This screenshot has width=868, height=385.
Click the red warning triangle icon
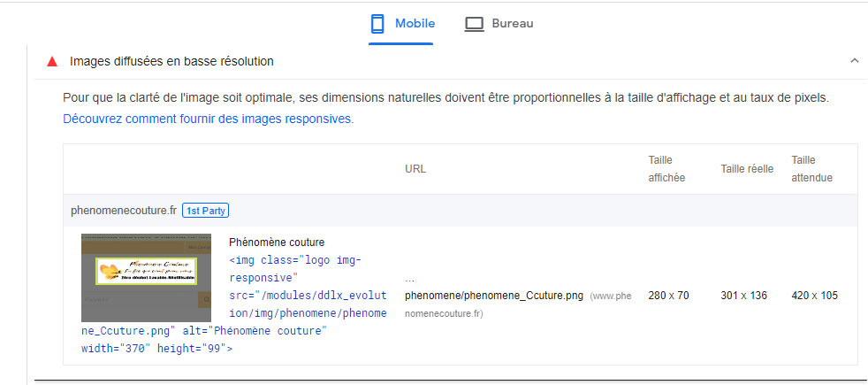(x=52, y=62)
